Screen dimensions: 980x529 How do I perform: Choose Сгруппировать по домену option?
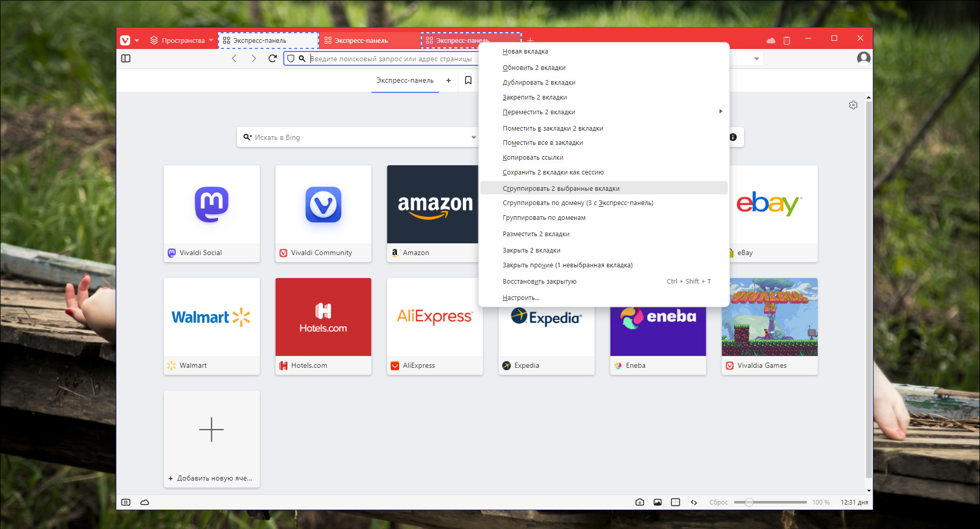click(x=604, y=203)
